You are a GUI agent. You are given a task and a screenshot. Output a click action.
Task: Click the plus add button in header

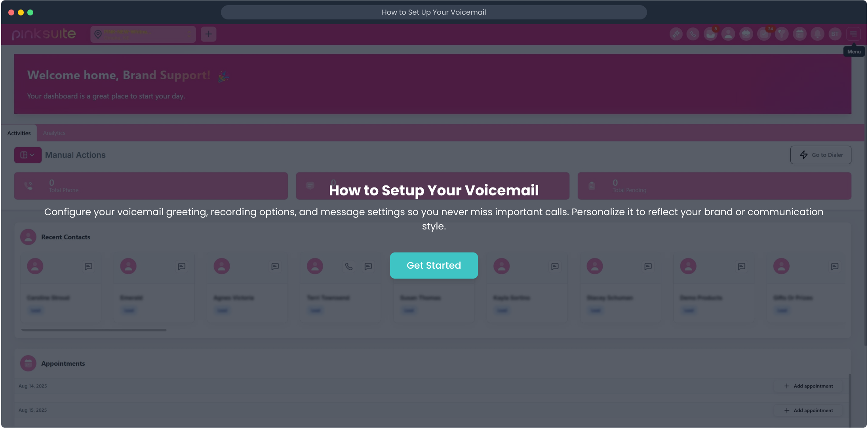[x=208, y=34]
